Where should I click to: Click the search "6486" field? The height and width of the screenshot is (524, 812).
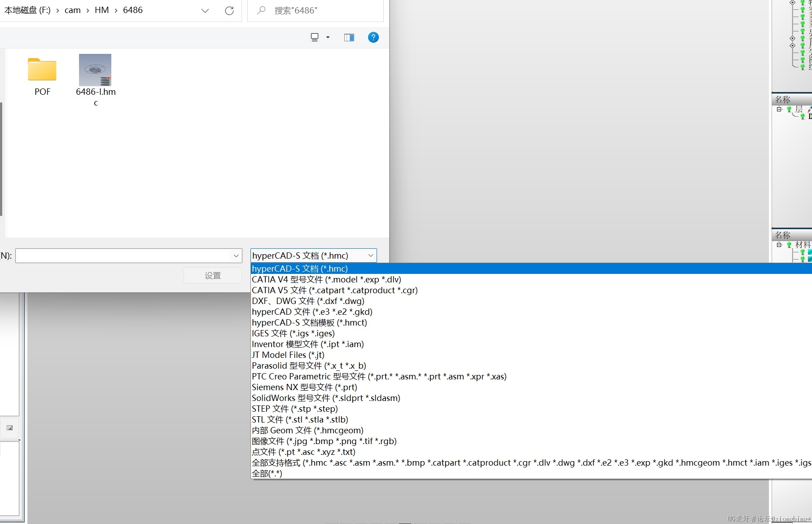[316, 10]
